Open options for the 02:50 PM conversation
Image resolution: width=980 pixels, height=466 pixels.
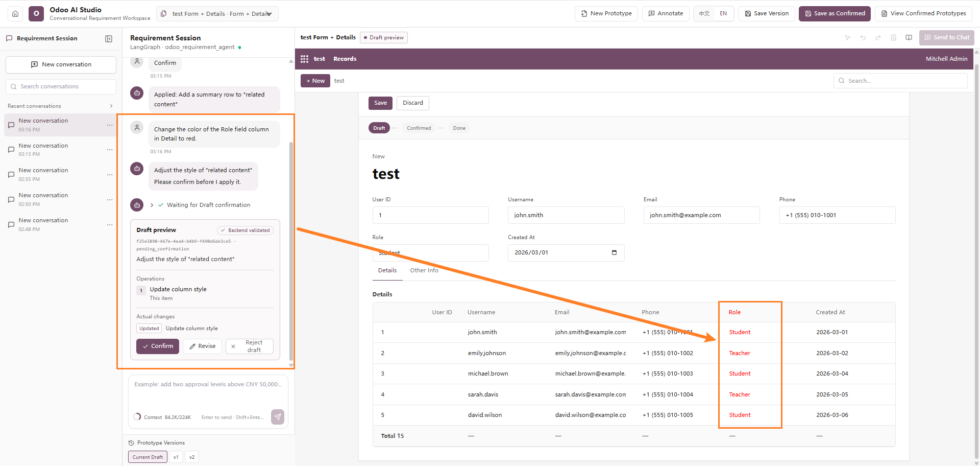coord(110,200)
